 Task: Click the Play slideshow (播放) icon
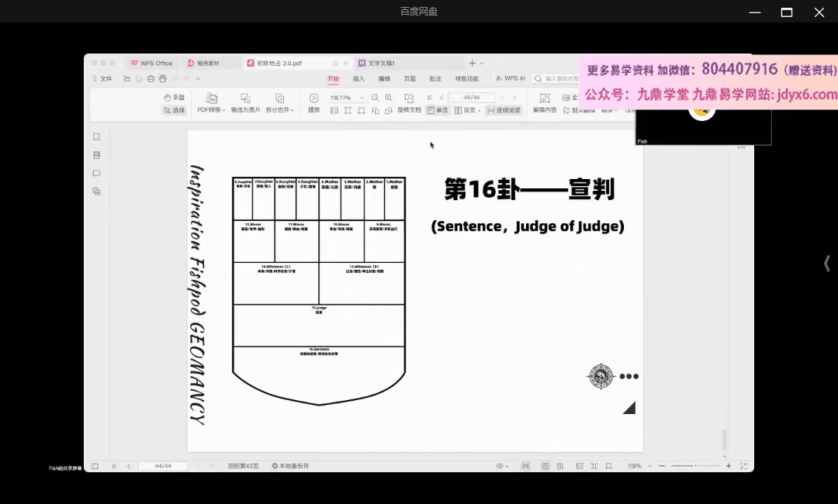314,98
